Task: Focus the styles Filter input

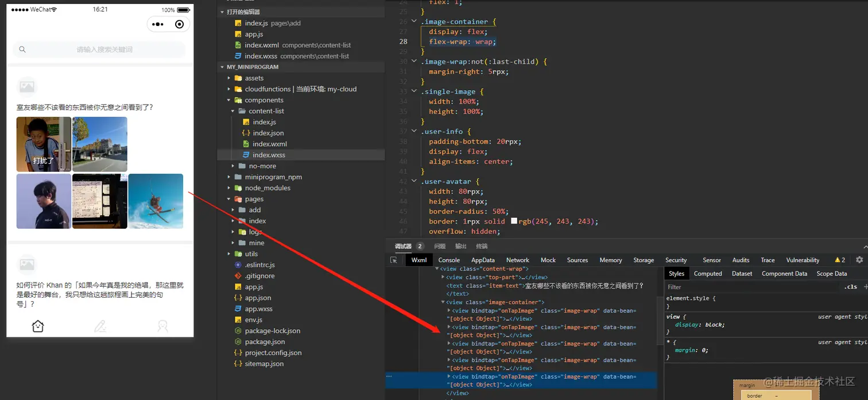Action: point(752,287)
